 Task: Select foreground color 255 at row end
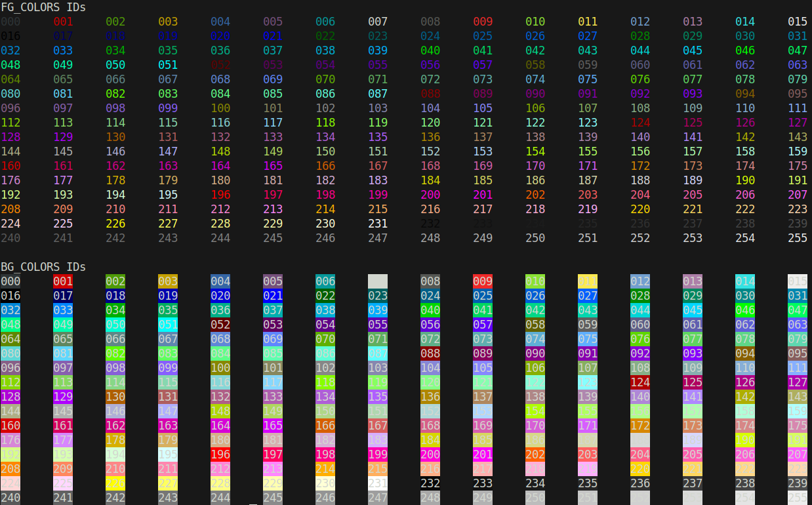tap(797, 238)
